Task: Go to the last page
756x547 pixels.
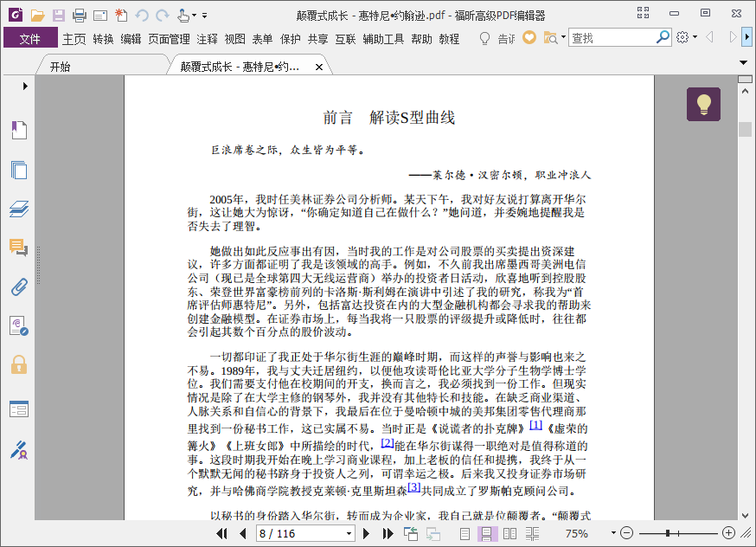Action: [388, 533]
